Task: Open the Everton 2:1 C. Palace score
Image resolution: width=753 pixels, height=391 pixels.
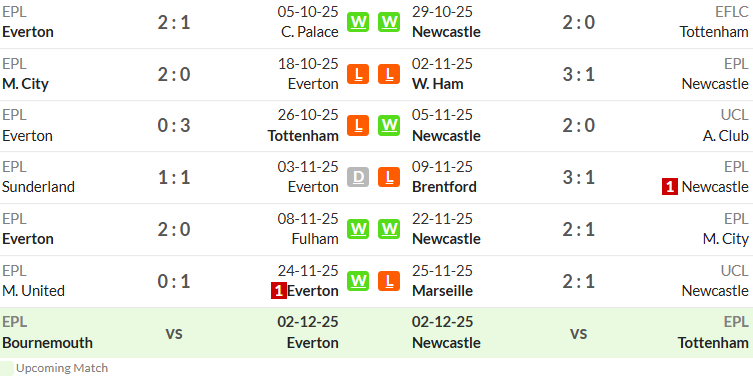Action: 174,23
